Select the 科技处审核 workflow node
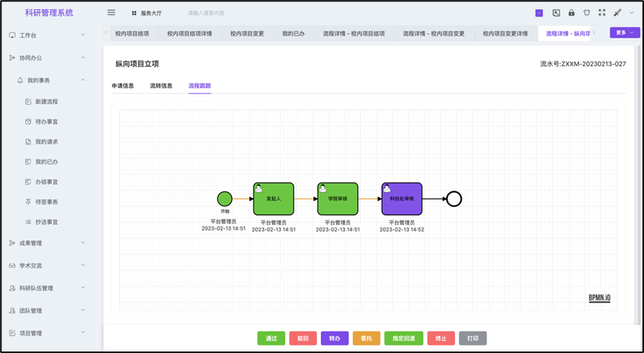 click(402, 198)
